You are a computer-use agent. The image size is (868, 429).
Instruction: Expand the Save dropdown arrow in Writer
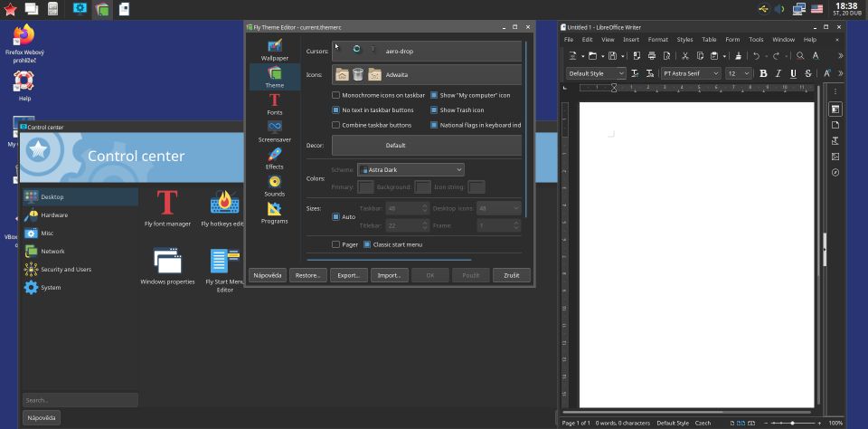pyautogui.click(x=623, y=56)
